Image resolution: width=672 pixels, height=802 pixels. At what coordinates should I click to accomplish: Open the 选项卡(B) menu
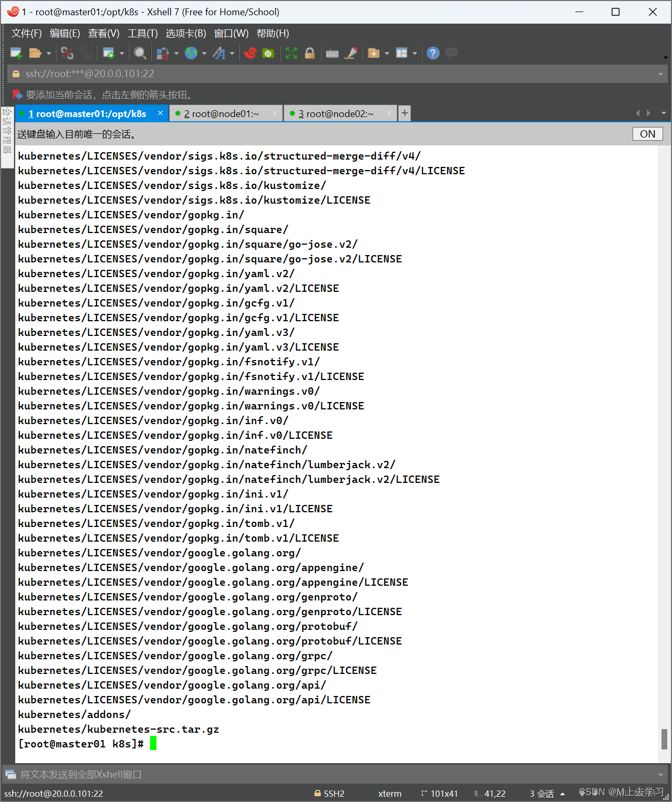coord(186,34)
